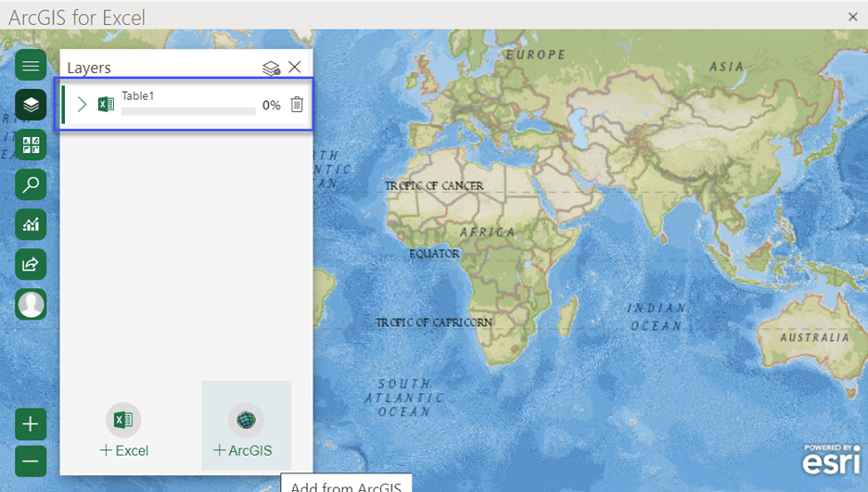Zoom in on the map with plus button
The height and width of the screenshot is (492, 868).
(31, 424)
